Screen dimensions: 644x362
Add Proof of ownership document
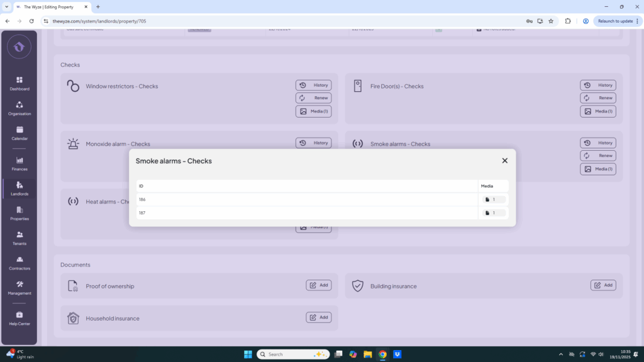[x=319, y=285]
